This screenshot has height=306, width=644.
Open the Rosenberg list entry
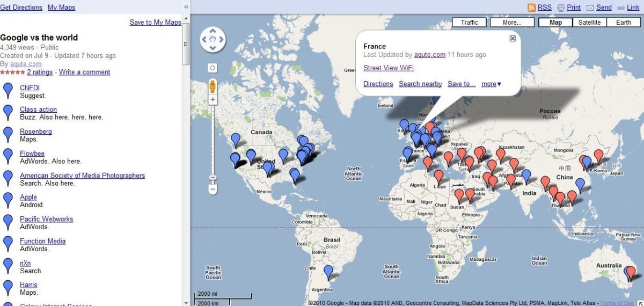[x=36, y=132]
